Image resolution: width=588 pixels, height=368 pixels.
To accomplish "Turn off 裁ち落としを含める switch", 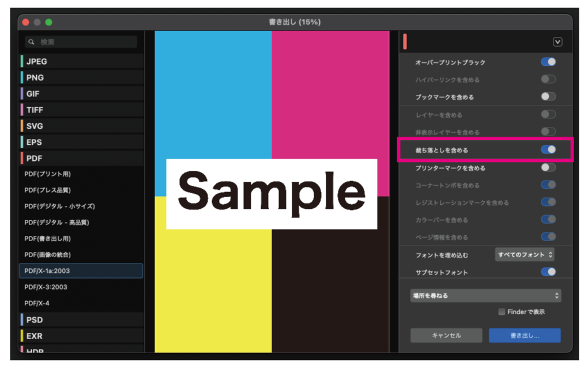I will click(548, 149).
